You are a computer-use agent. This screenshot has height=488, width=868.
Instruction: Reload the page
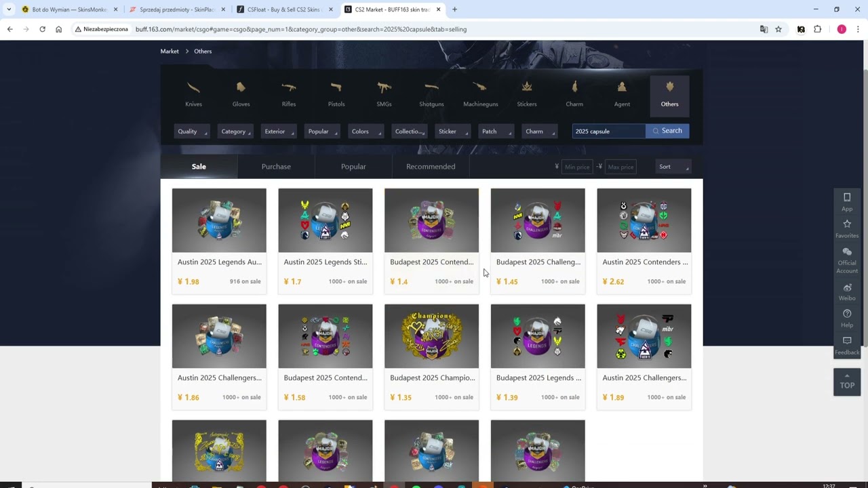[x=42, y=29]
